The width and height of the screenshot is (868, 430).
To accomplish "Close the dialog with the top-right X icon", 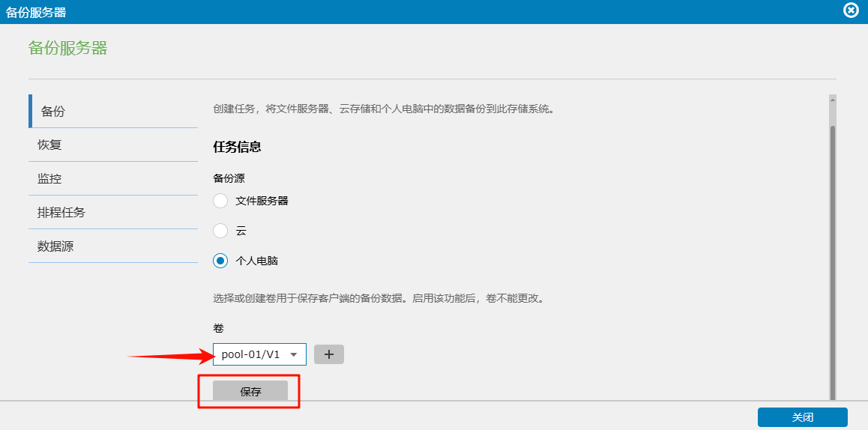I will 851,10.
